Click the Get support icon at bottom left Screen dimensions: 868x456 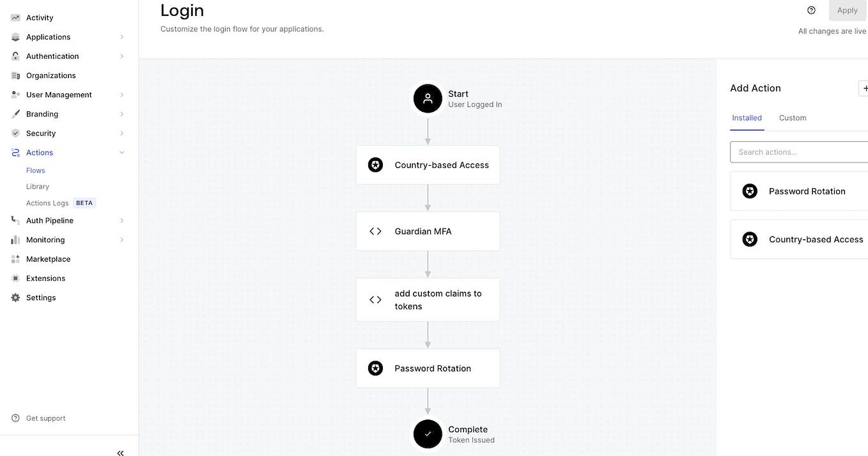[x=14, y=418]
